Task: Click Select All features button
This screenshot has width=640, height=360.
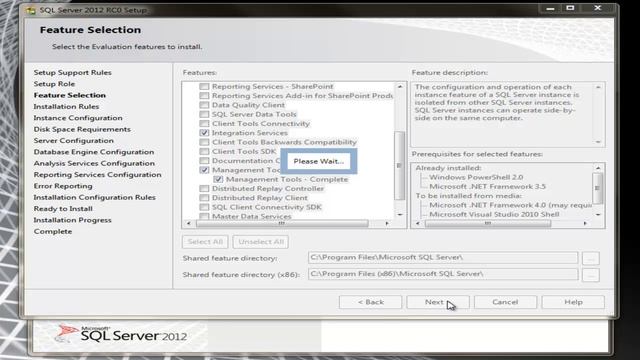Action: tap(205, 242)
